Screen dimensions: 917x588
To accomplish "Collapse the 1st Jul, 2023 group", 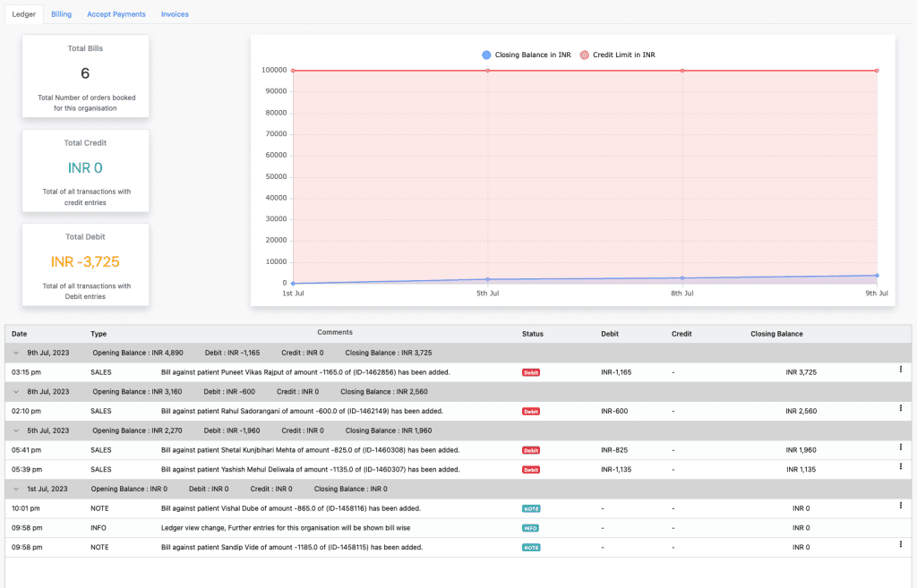I will pyautogui.click(x=16, y=489).
